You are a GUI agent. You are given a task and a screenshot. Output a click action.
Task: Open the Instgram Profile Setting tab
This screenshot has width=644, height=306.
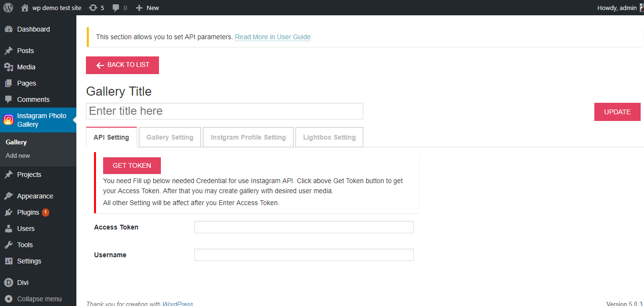coord(248,137)
